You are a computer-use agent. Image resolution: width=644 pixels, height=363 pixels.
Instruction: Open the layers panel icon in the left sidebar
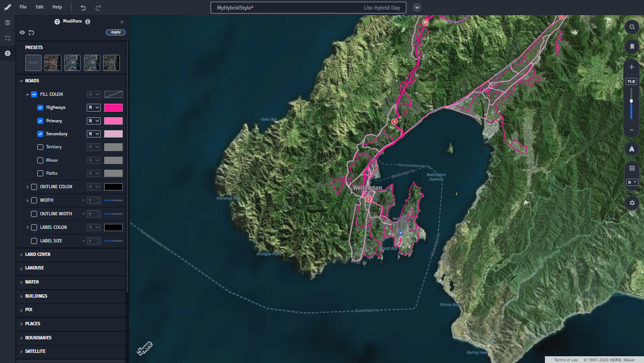(7, 23)
